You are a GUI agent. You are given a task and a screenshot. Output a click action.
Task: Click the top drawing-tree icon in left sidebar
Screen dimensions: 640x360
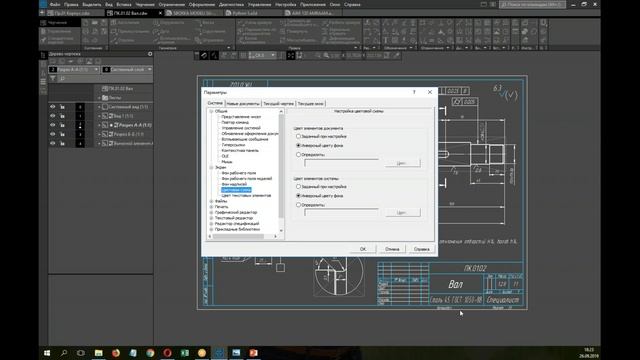[x=43, y=55]
